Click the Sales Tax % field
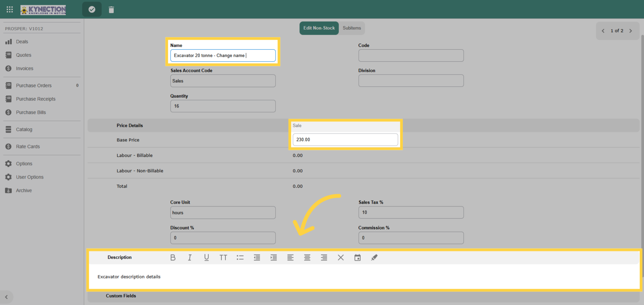644x305 pixels. [411, 212]
